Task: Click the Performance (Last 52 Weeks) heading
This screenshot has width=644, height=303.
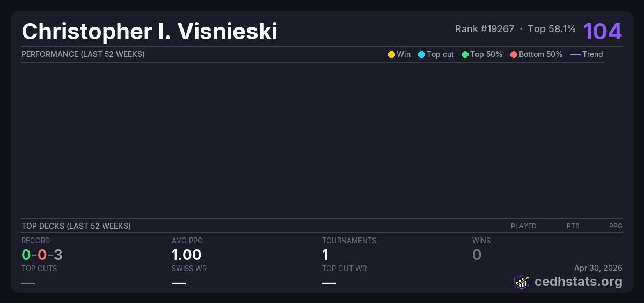Action: click(83, 54)
